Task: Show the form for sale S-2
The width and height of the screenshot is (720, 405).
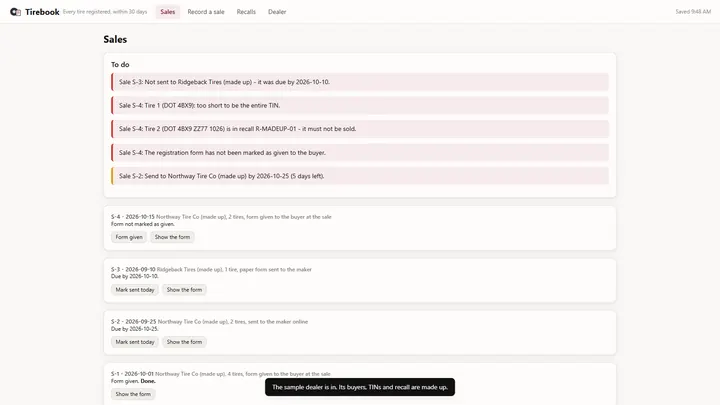Action: 184,342
